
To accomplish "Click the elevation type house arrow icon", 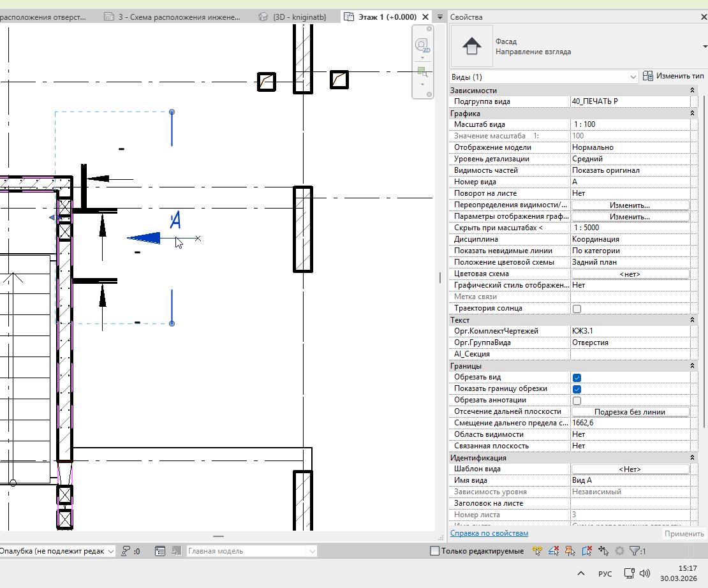I will point(471,47).
